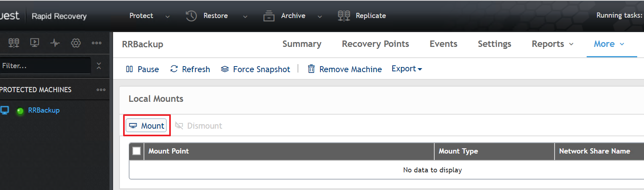Go to the Events tab

click(443, 44)
